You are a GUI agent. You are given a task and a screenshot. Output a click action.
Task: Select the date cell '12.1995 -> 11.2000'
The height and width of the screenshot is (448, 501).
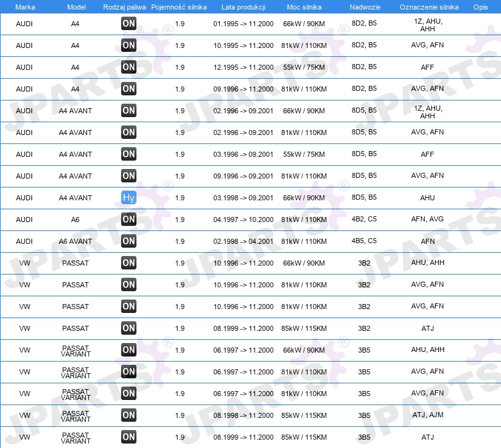[x=243, y=67]
